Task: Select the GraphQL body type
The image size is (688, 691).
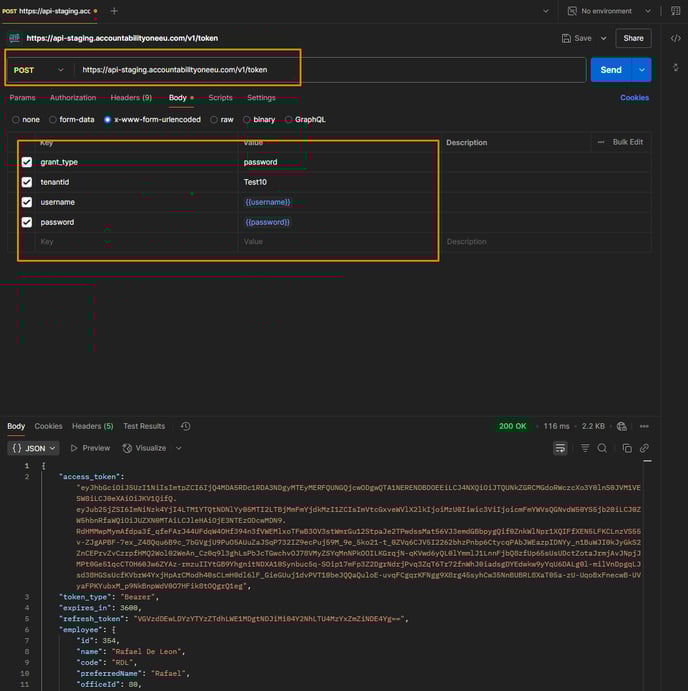Action: [288, 119]
